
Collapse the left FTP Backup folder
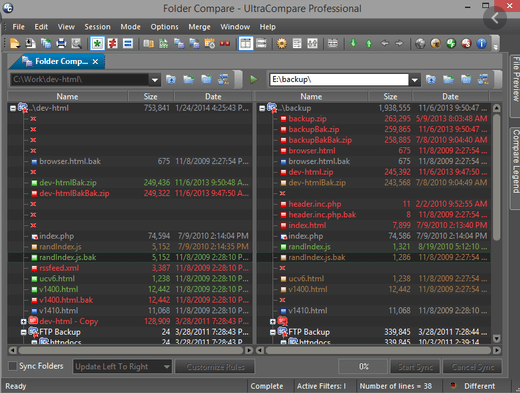coord(23,332)
